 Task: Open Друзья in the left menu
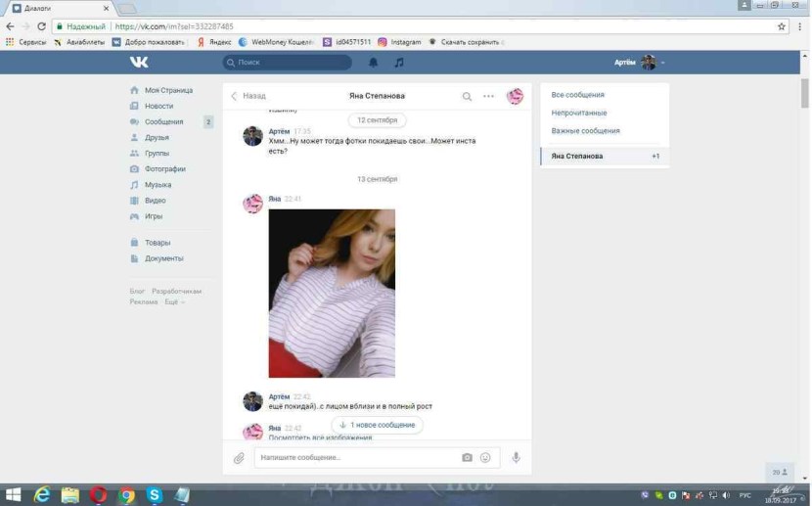coord(157,137)
